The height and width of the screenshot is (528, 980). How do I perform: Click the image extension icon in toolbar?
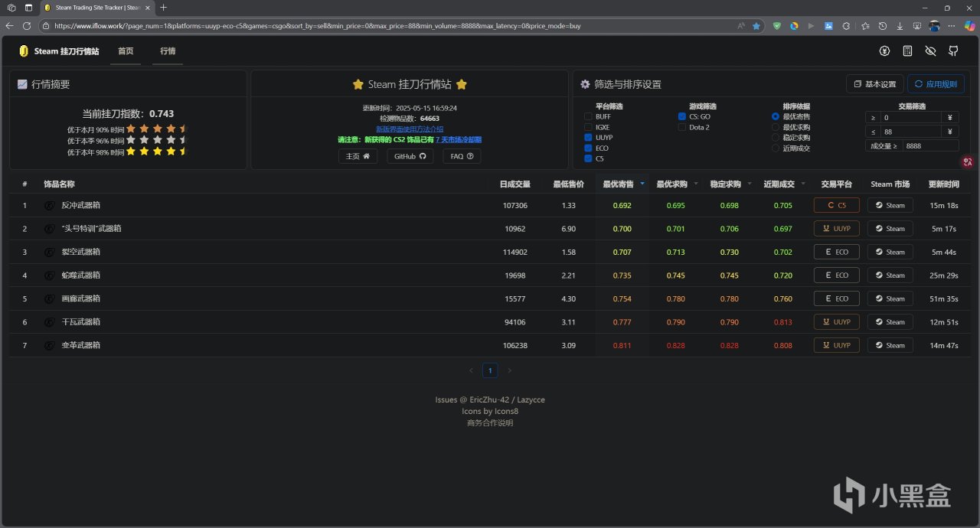point(828,25)
